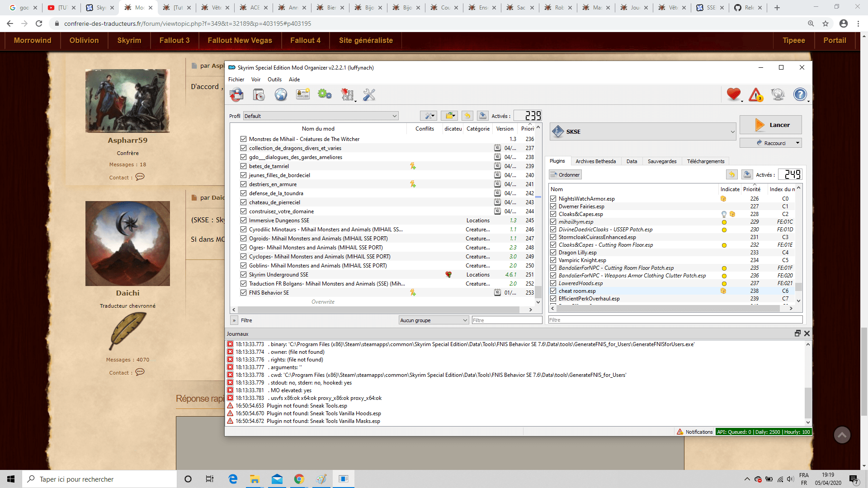The width and height of the screenshot is (868, 488).
Task: Switch to Téléchargements tab
Action: tap(705, 161)
